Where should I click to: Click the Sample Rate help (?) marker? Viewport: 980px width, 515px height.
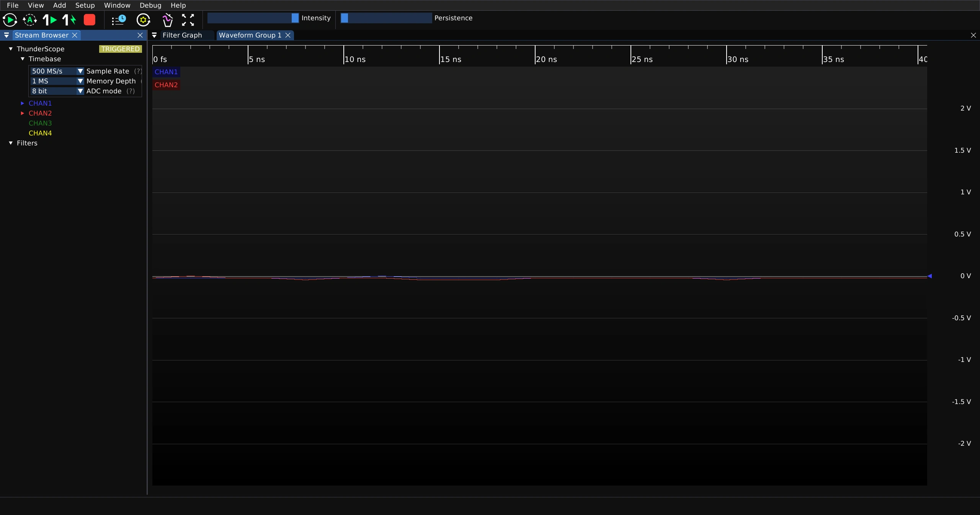(138, 71)
